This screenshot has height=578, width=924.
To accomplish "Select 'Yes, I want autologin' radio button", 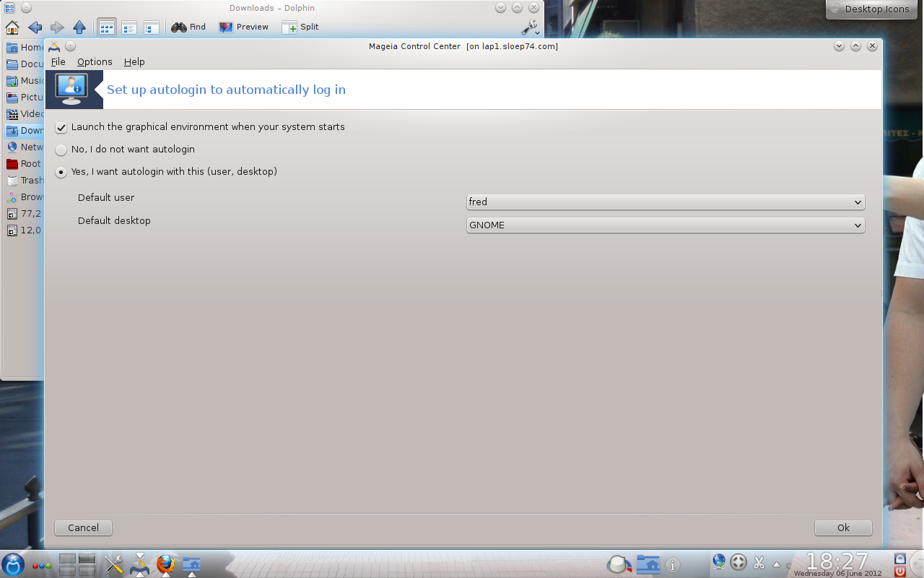I will coord(61,172).
